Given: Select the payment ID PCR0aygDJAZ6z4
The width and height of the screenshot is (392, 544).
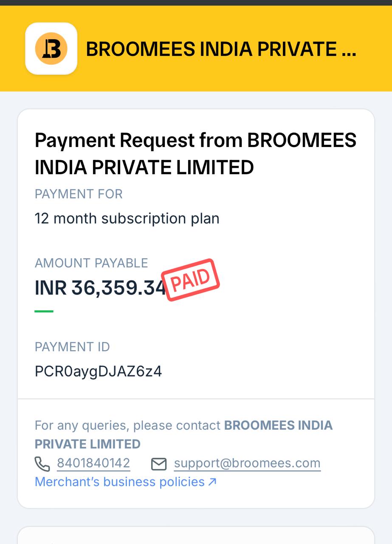Looking at the screenshot, I should coord(98,371).
